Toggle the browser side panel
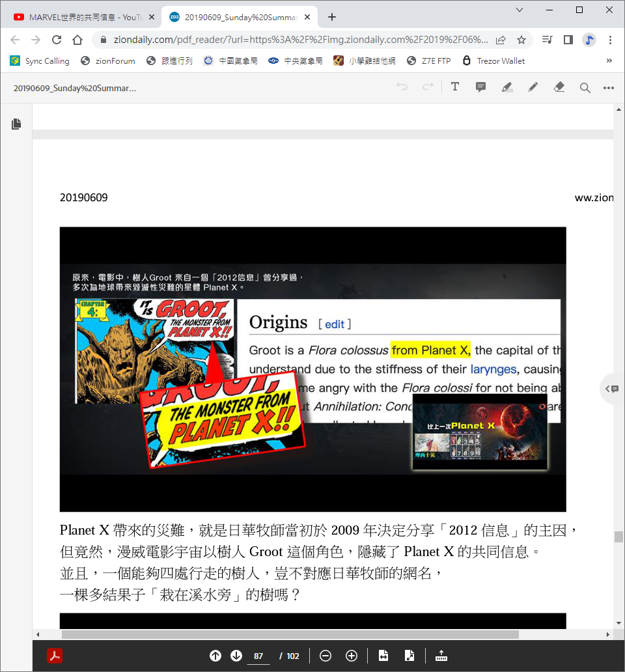Viewport: 625px width, 672px height. 568,40
